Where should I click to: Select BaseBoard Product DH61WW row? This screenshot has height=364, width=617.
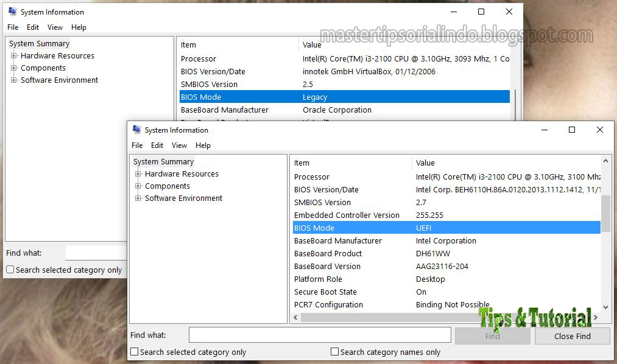coord(446,254)
